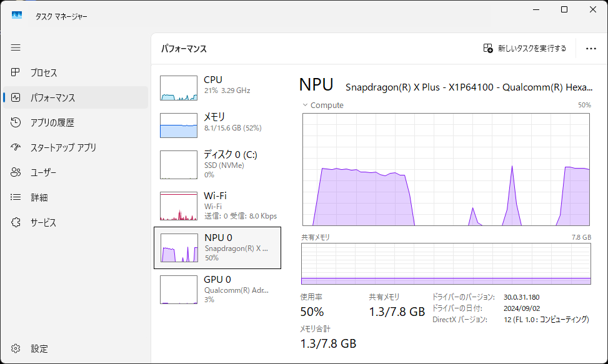Click the Task Manager app icon in title bar
Image resolution: width=608 pixels, height=364 pixels.
coord(17,16)
